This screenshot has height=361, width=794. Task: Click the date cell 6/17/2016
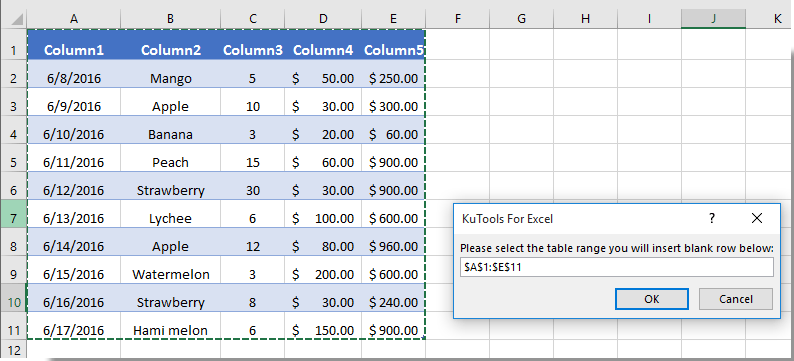coord(74,326)
